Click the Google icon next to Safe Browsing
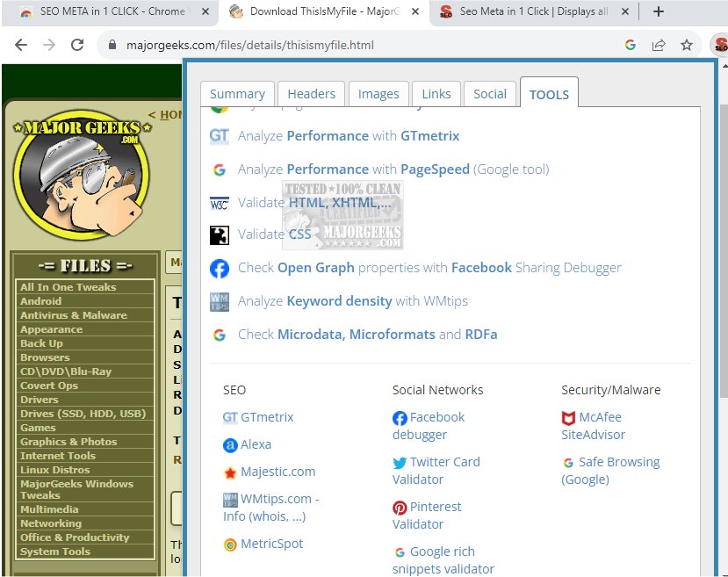Image resolution: width=728 pixels, height=577 pixels. point(568,463)
